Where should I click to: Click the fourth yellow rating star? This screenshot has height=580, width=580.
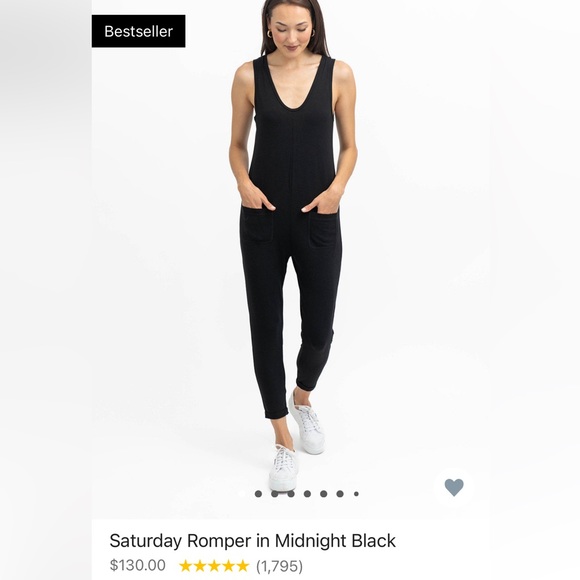coord(228,566)
